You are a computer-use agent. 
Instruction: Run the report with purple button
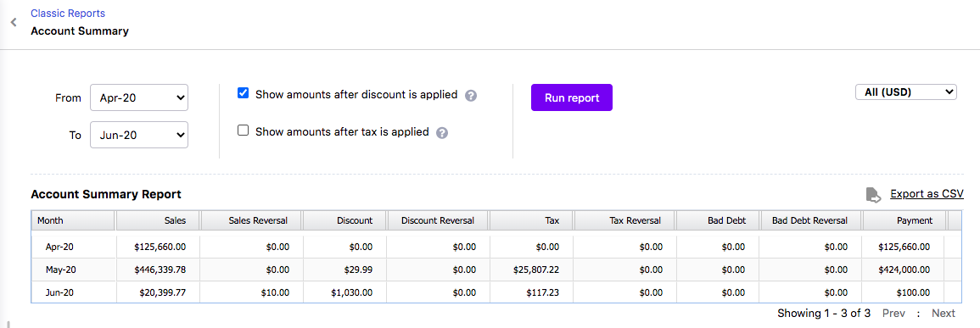pos(572,97)
